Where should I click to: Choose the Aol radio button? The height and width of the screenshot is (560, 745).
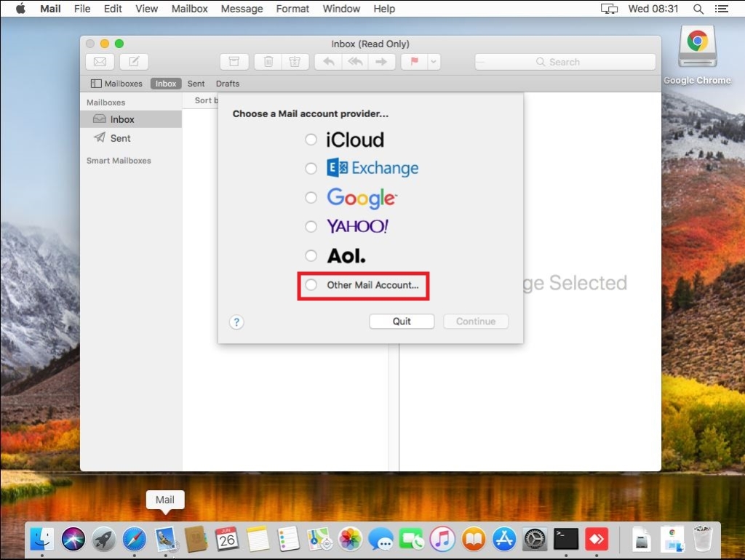click(311, 256)
